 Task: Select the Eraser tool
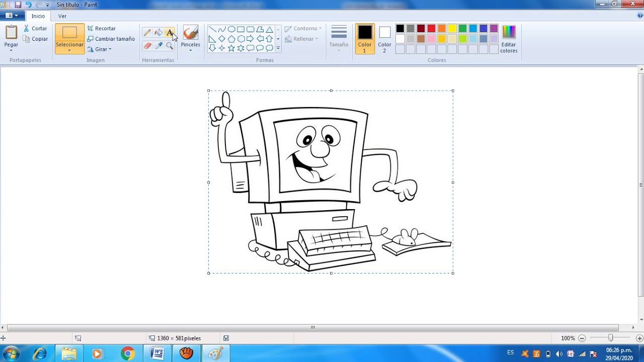pos(147,46)
